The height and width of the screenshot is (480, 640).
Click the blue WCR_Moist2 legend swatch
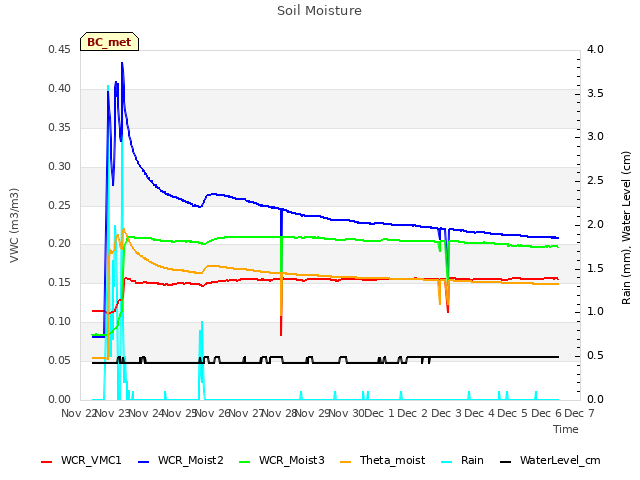point(144,462)
